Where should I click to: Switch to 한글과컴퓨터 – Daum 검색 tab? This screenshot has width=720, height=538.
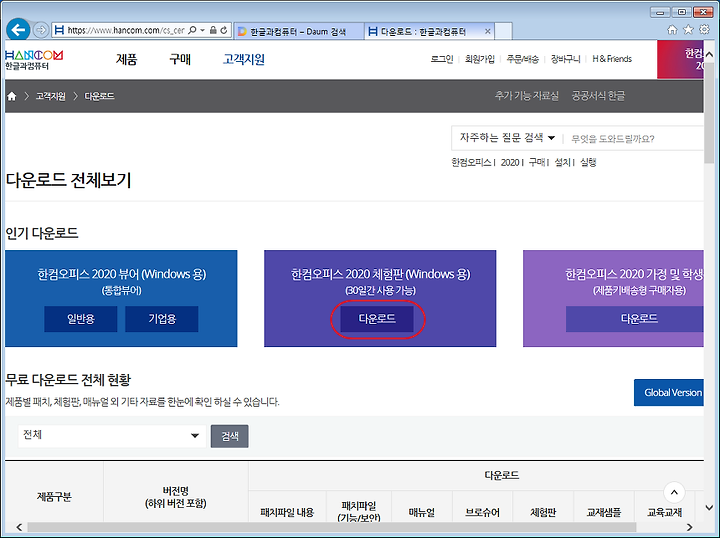[298, 31]
